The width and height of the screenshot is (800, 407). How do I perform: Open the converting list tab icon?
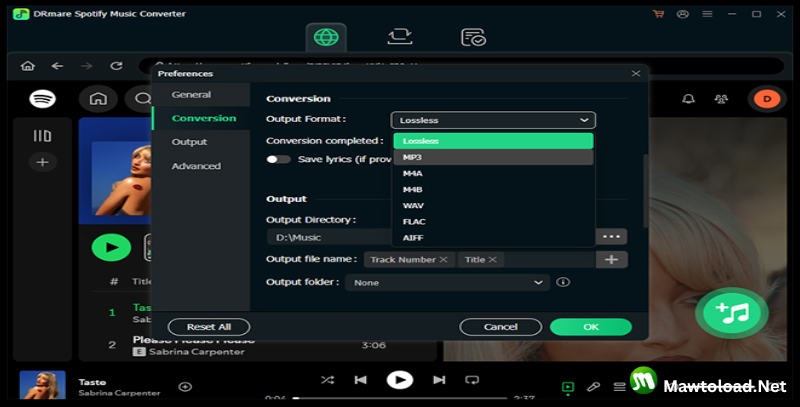399,37
